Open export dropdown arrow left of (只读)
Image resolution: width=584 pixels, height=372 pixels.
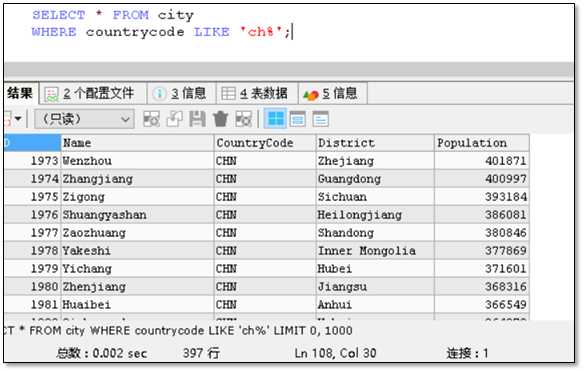pos(18,119)
